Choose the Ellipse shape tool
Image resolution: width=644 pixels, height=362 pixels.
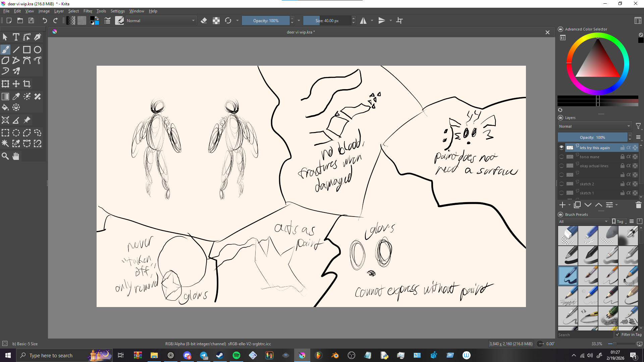click(38, 50)
